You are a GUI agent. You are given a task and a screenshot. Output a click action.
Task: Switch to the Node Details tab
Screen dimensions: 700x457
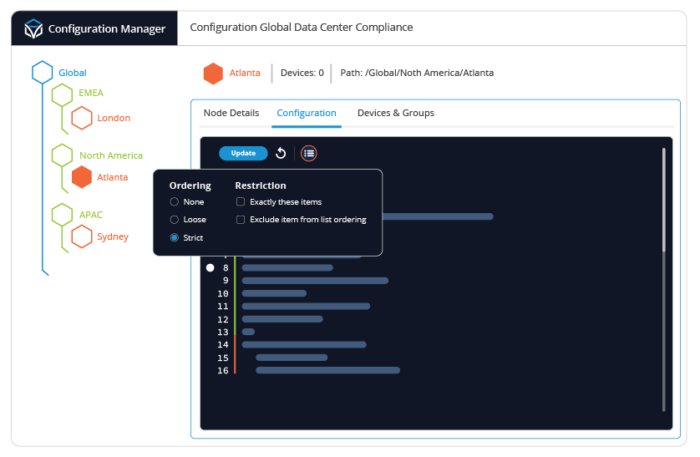click(x=231, y=113)
